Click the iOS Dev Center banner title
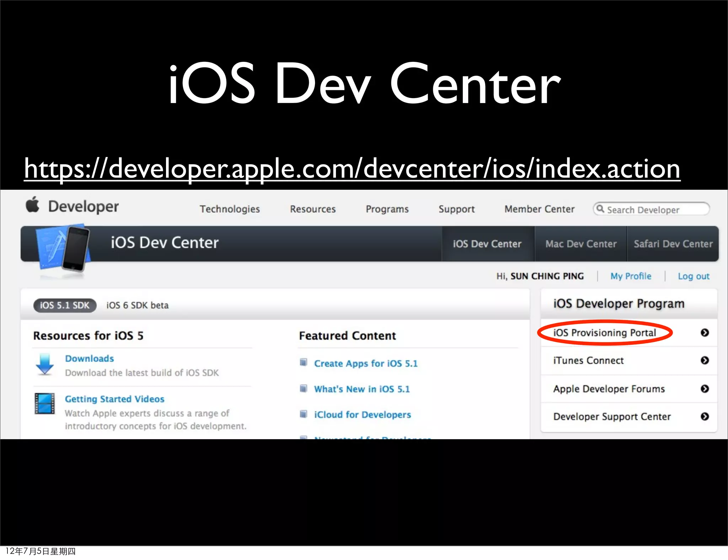This screenshot has width=728, height=560. pos(165,243)
